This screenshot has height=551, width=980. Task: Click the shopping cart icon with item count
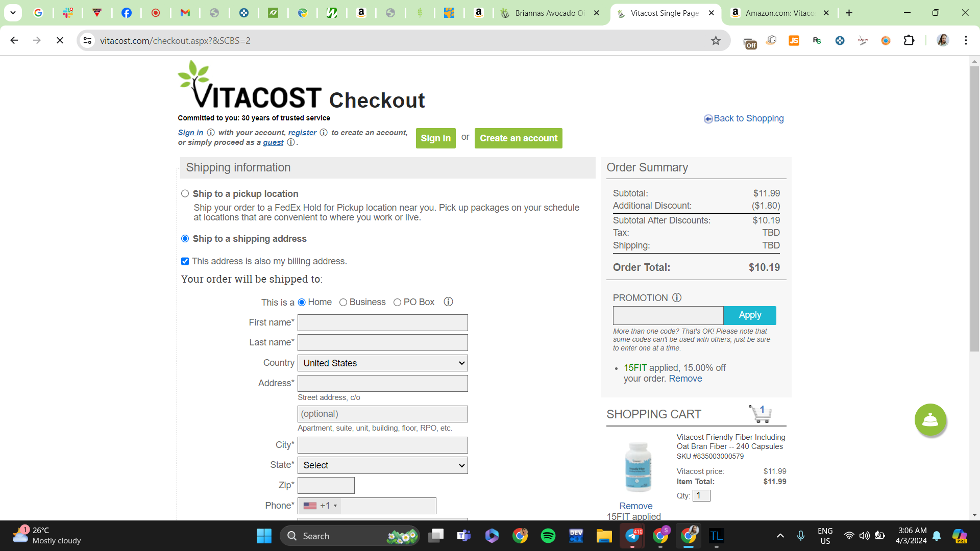click(x=761, y=414)
